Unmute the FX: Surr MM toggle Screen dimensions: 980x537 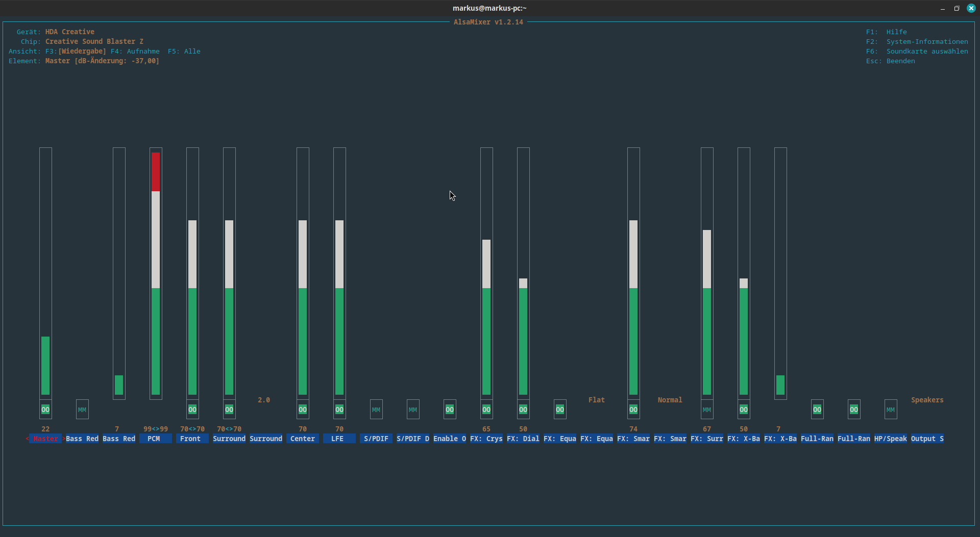[707, 410]
